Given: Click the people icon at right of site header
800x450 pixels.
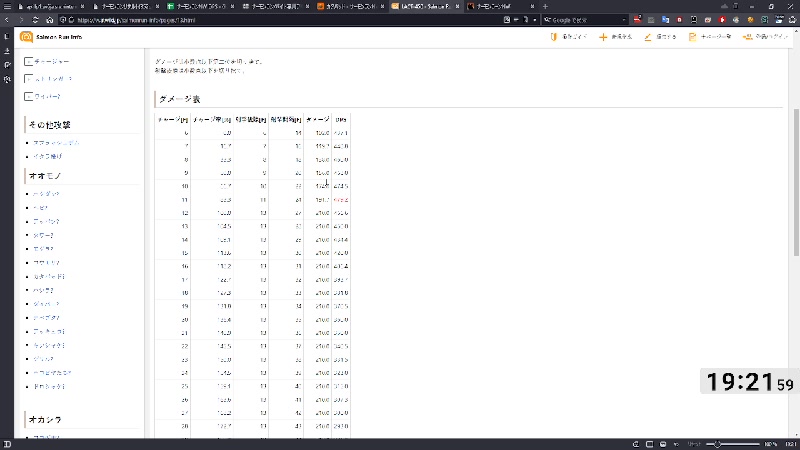Looking at the screenshot, I should tap(747, 37).
